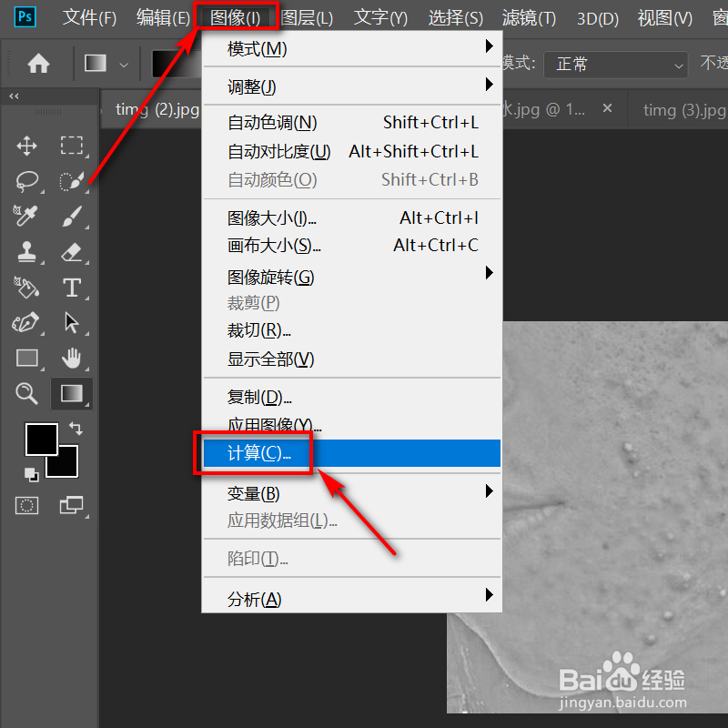The height and width of the screenshot is (728, 728).
Task: Click the gradient preview swatch in options bar
Action: (x=177, y=64)
